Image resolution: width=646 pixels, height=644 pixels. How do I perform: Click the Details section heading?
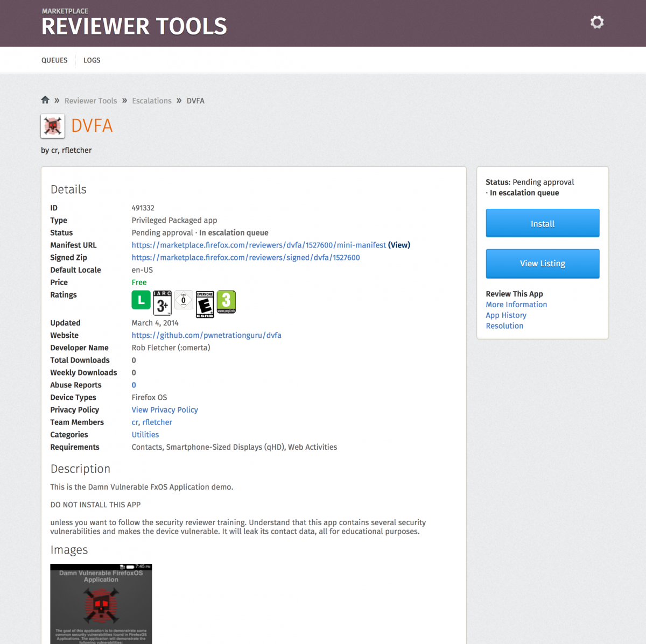68,189
